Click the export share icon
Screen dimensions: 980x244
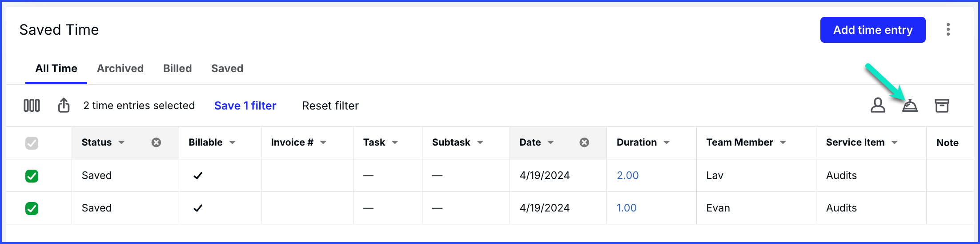(64, 106)
